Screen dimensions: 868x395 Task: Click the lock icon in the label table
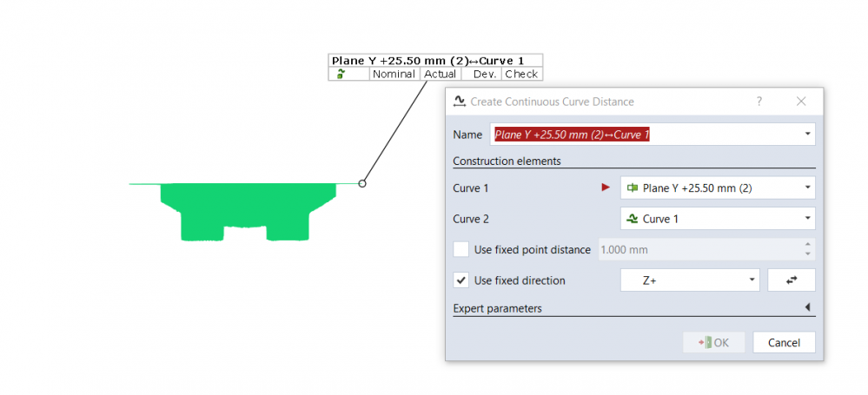[x=341, y=74]
